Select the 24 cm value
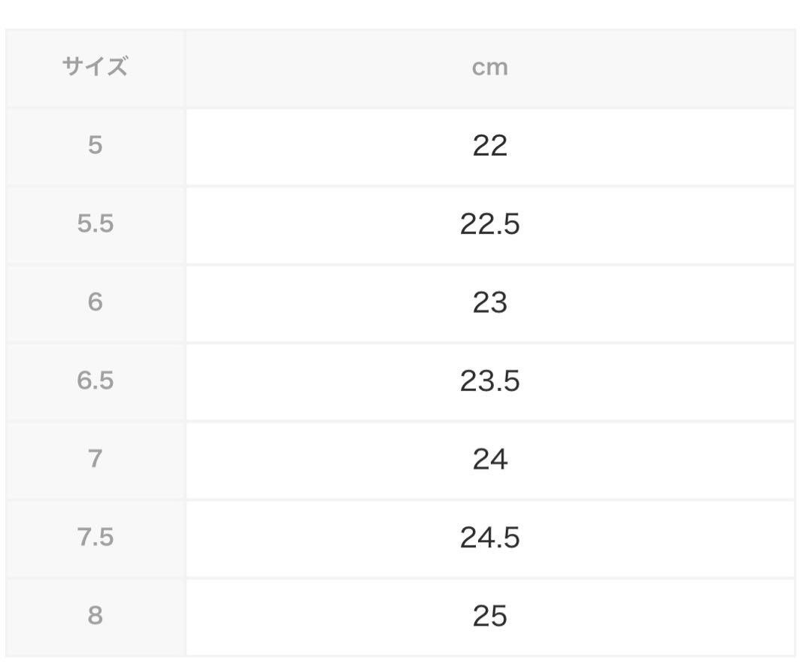The image size is (812, 664). (x=490, y=460)
